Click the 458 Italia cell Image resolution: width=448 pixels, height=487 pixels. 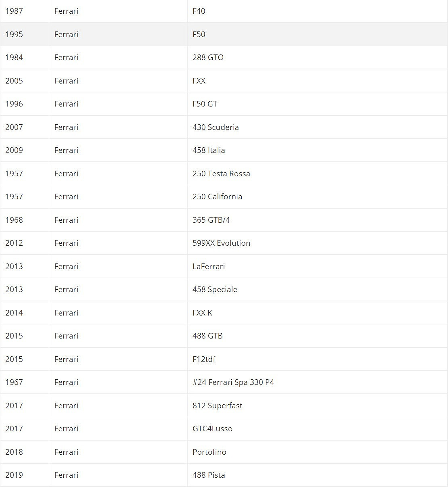pyautogui.click(x=209, y=150)
